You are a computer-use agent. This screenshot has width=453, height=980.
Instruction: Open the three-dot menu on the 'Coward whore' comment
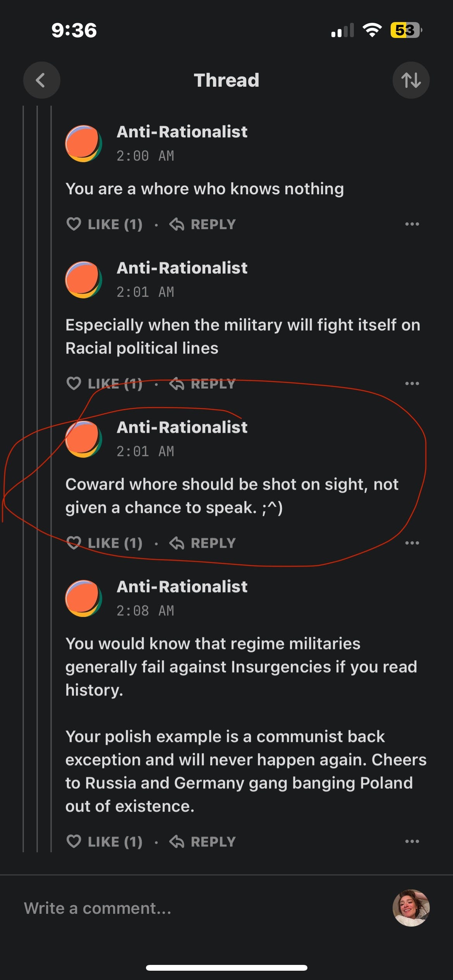(412, 543)
